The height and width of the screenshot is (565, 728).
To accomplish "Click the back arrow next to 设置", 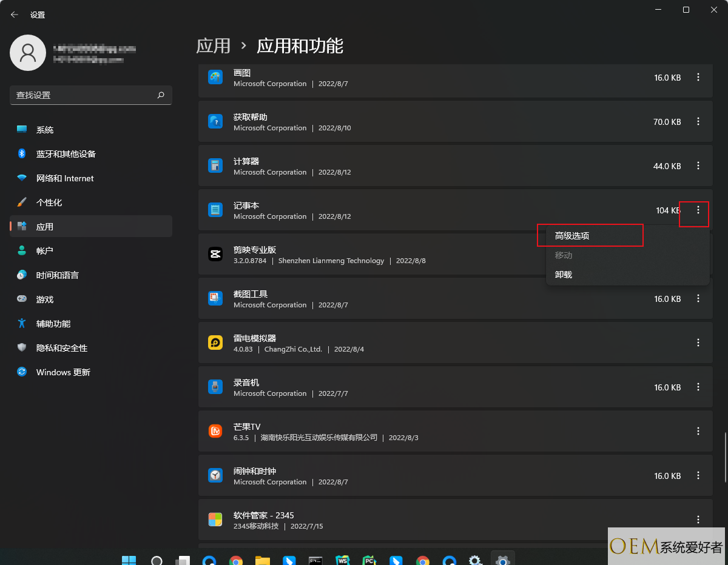I will pos(15,15).
